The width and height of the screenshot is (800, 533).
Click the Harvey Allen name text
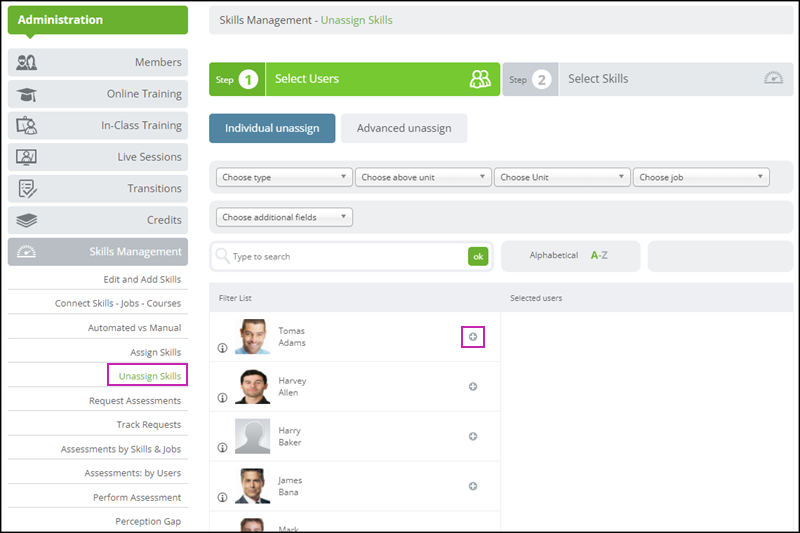(292, 387)
